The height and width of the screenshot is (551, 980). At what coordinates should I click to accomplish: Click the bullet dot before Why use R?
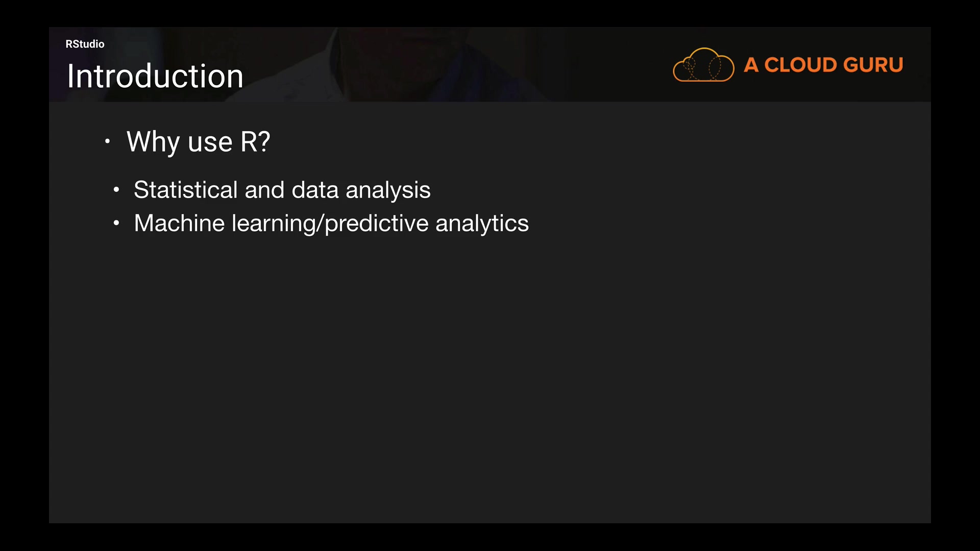pos(107,141)
